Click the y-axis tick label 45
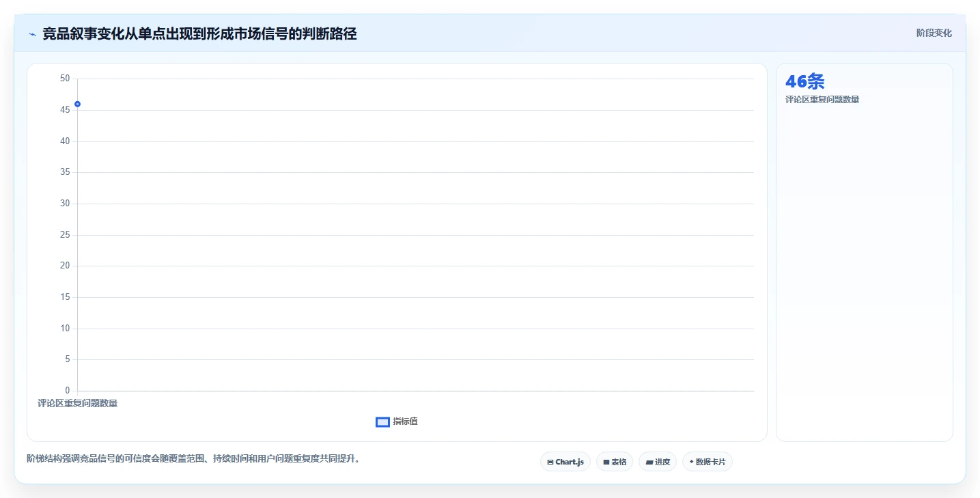This screenshot has width=980, height=498. coord(65,110)
